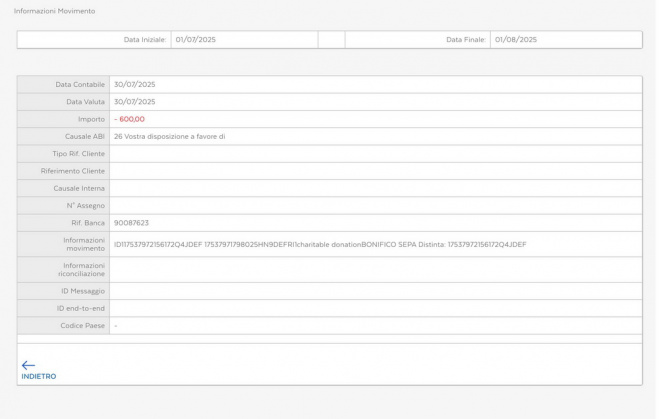This screenshot has width=659, height=419.
Task: Click the empty Riferimento Cliente field
Action: [x=375, y=171]
